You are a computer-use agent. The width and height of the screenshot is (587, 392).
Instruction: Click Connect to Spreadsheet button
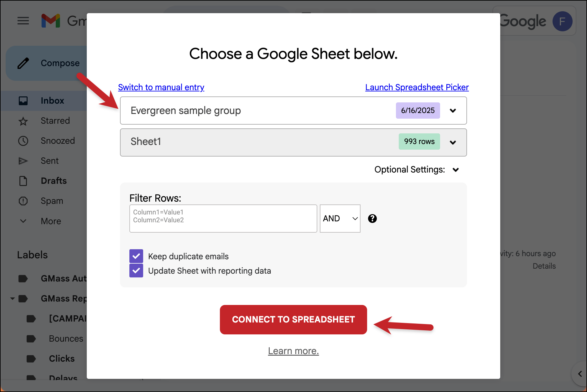(293, 320)
